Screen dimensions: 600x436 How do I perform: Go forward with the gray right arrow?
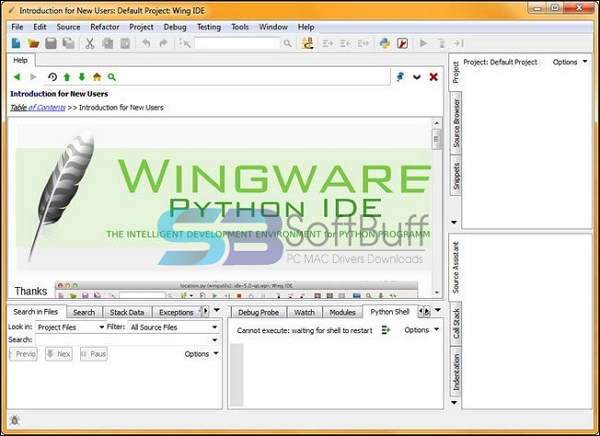[33, 77]
